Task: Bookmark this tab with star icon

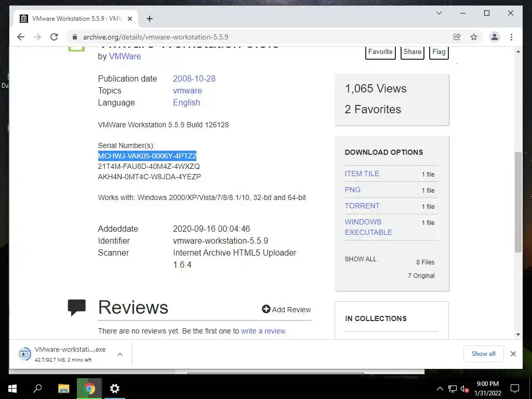Action: pyautogui.click(x=474, y=37)
